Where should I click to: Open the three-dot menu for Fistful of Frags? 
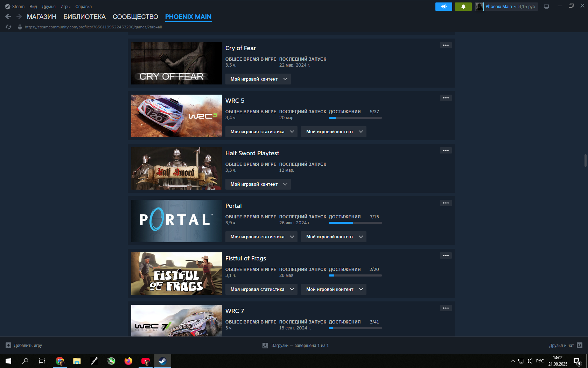pos(446,255)
